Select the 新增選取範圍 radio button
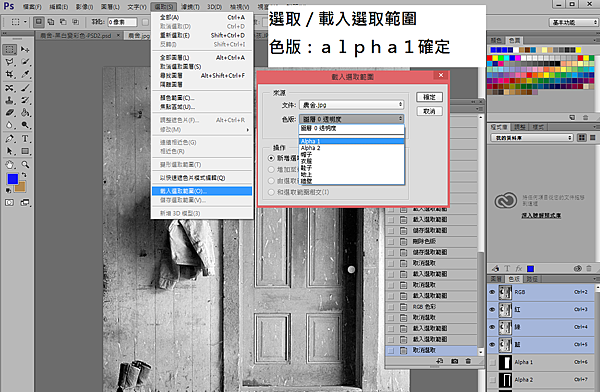 point(271,158)
